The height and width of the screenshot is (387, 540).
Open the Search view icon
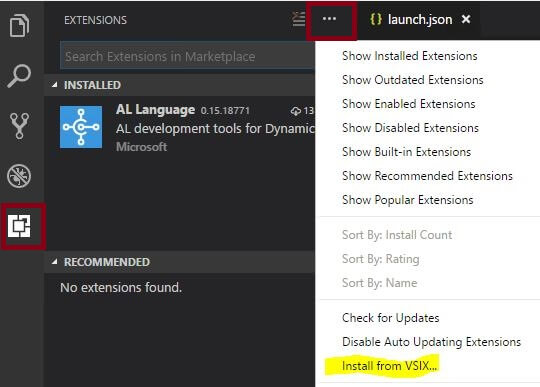click(19, 76)
